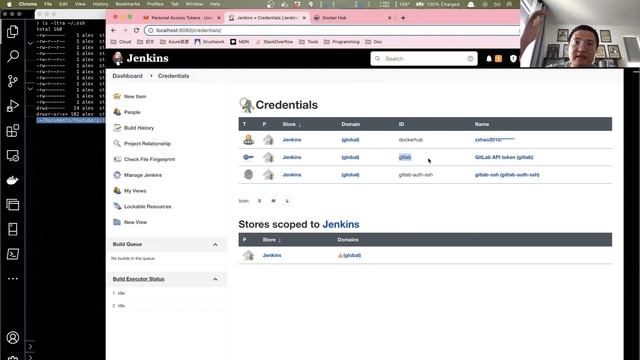Open Jenkins notifications bell icon
This screenshot has width=640, height=360.
489,59
